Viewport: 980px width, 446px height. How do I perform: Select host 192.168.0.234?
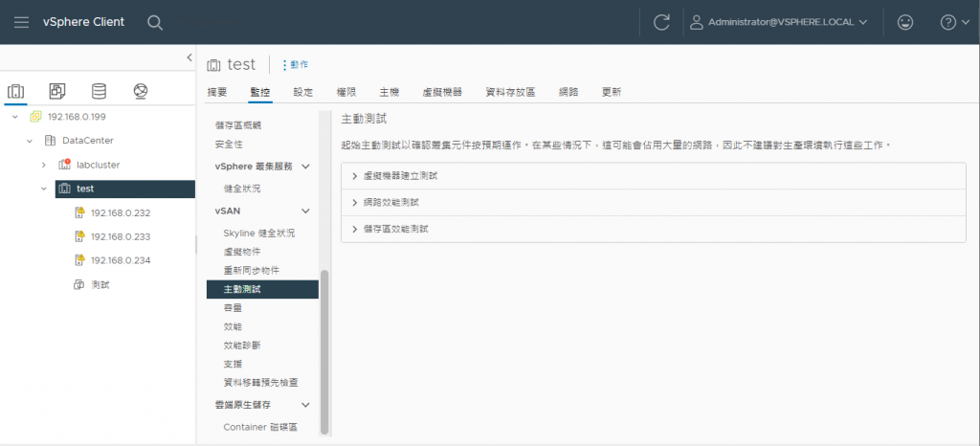[121, 260]
